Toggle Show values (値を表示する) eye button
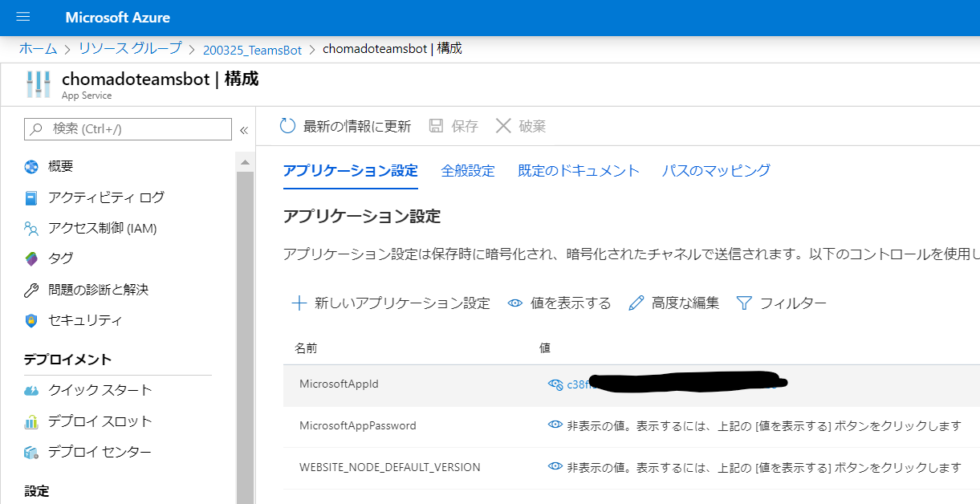 [559, 303]
